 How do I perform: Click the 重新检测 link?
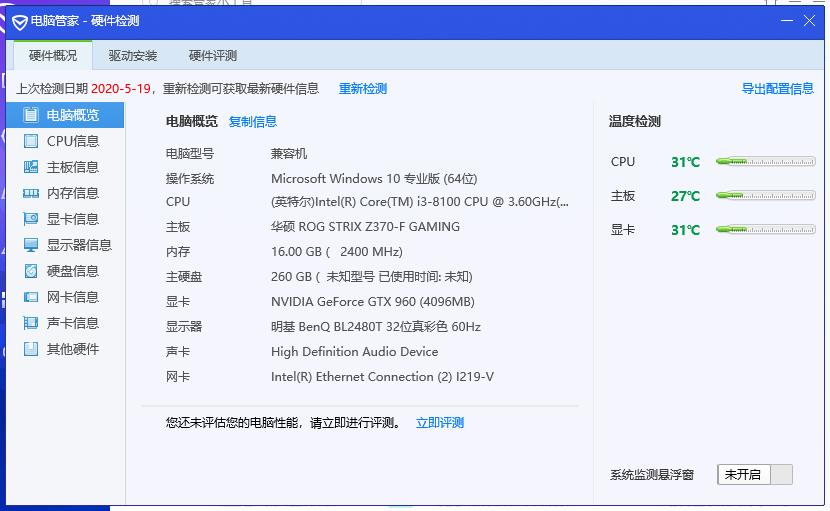click(363, 88)
